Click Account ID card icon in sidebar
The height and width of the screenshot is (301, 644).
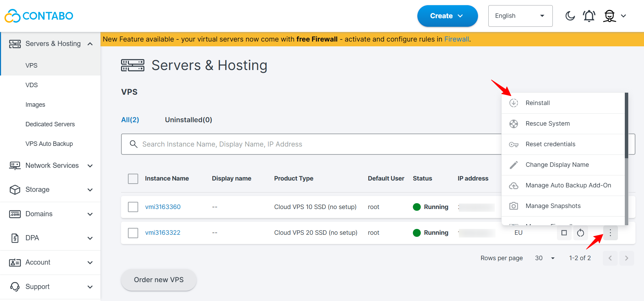(x=15, y=263)
